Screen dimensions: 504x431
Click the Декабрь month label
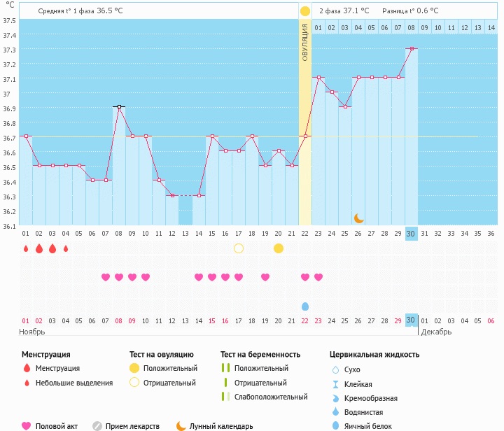436,332
